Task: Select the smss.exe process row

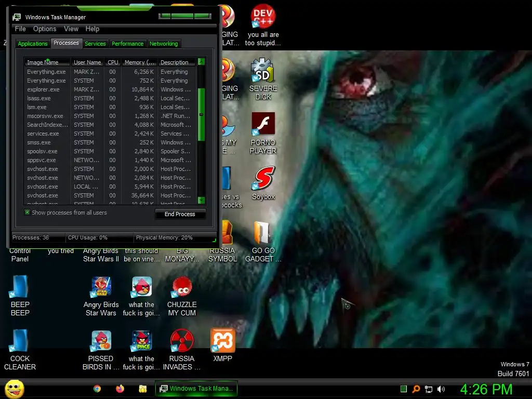Action: click(x=110, y=142)
